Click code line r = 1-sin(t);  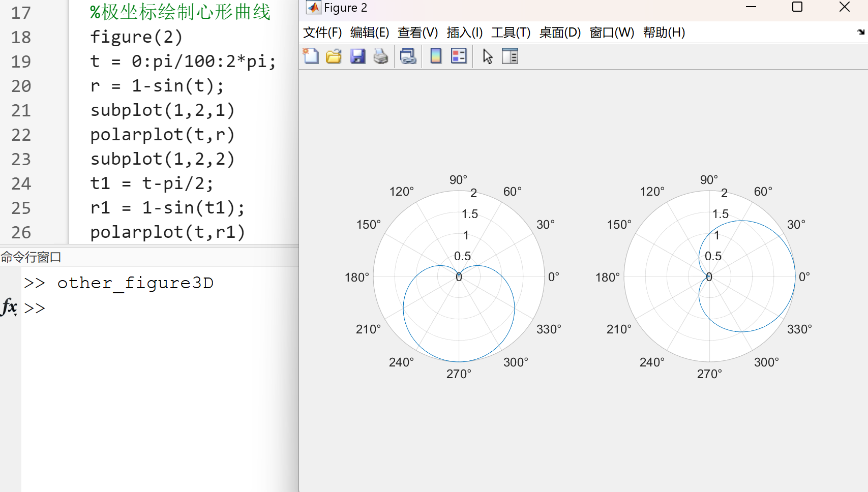pos(157,86)
